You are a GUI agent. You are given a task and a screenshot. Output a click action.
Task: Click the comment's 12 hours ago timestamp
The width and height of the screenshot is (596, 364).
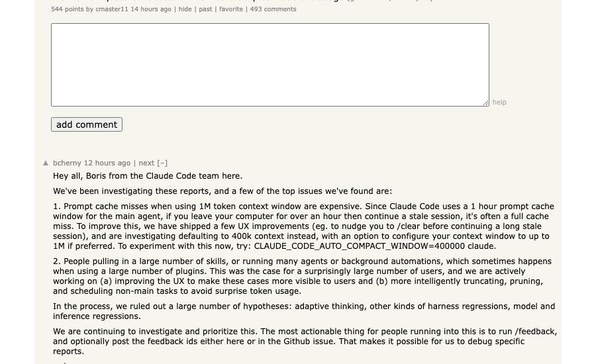click(107, 163)
